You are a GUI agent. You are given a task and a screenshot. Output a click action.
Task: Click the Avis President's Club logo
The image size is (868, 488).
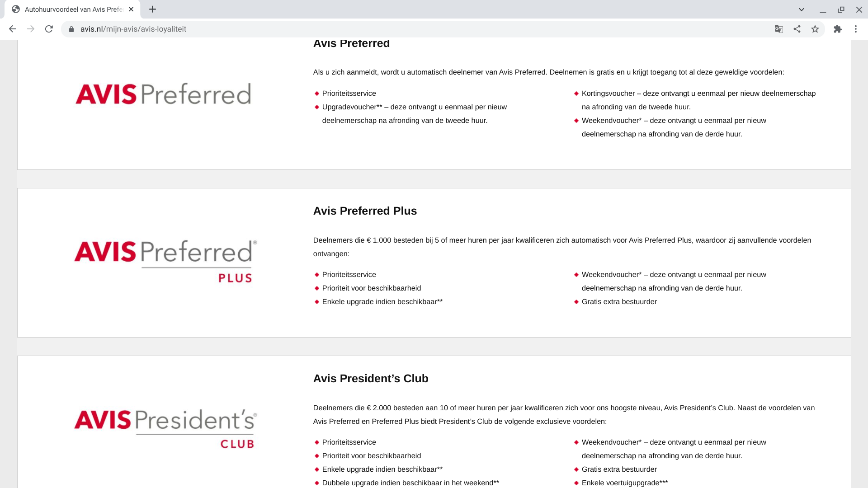pos(165,428)
